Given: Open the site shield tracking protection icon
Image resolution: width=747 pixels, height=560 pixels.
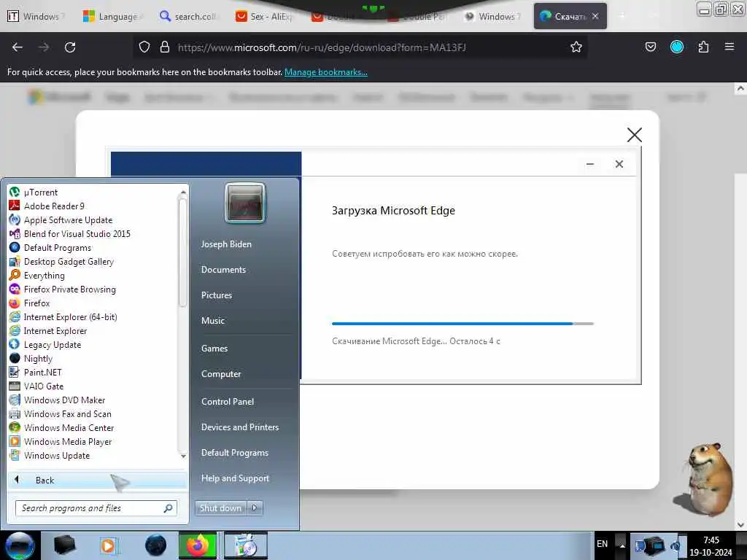Looking at the screenshot, I should pos(144,47).
